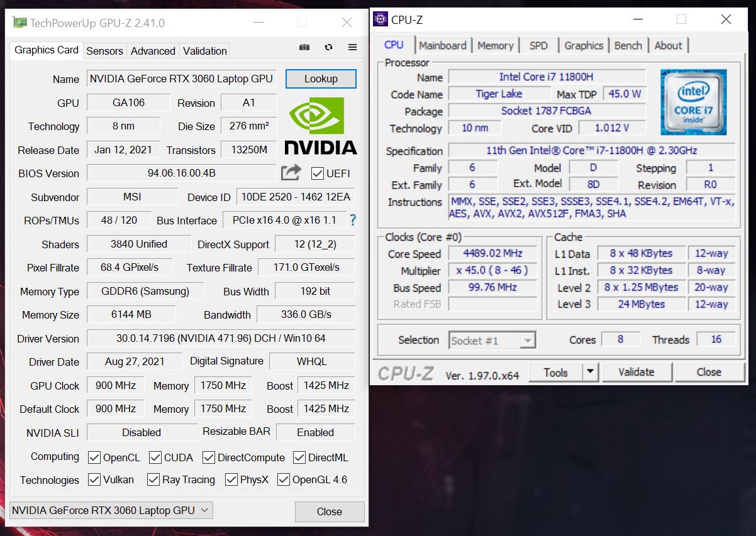The width and height of the screenshot is (756, 536).
Task: Open the GPU-Z hamburger menu
Action: [352, 48]
